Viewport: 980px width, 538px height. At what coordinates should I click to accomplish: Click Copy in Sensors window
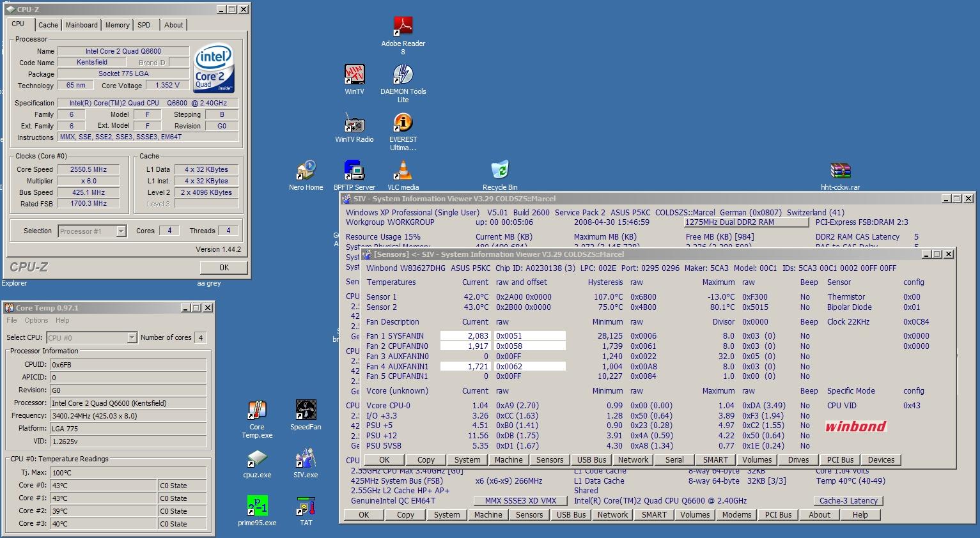(426, 459)
